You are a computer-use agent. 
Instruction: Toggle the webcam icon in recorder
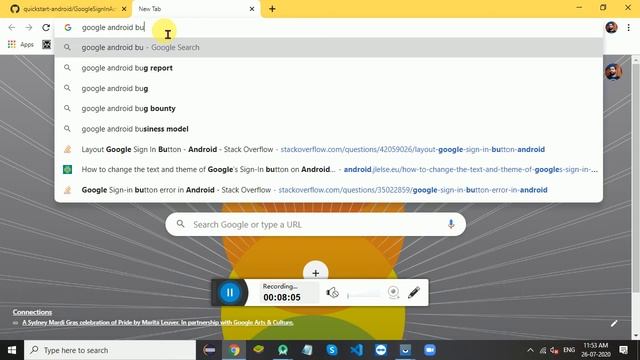click(x=393, y=292)
